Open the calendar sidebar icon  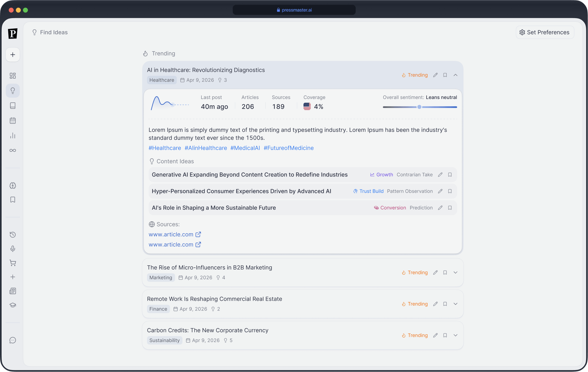(13, 121)
